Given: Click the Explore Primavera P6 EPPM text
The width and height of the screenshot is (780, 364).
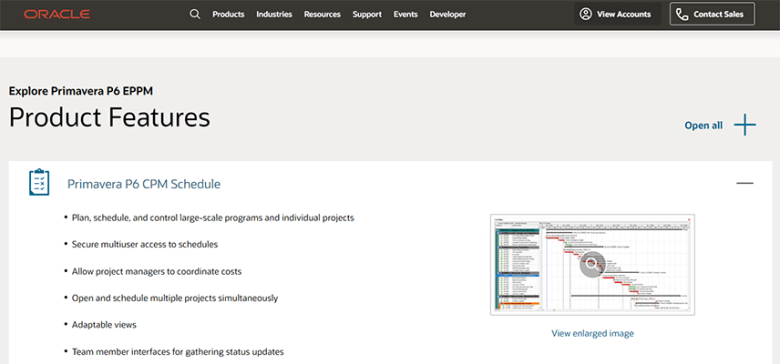Looking at the screenshot, I should (81, 91).
